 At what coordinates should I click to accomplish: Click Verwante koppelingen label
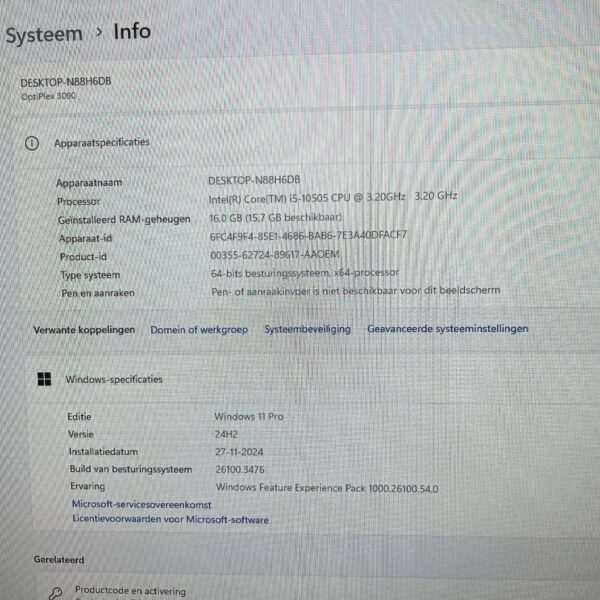(84, 330)
